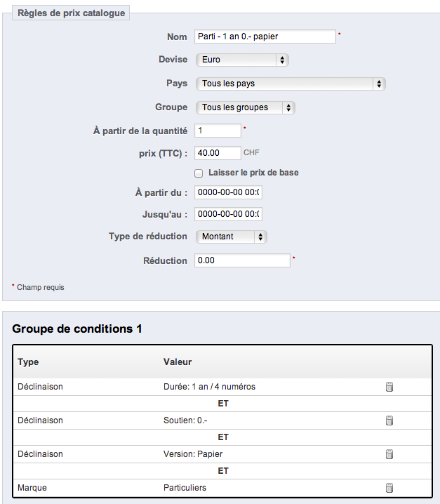Screen dimensions: 440x504
Task: Open the Pays dropdown showing Tous les pays
Action: 291,84
